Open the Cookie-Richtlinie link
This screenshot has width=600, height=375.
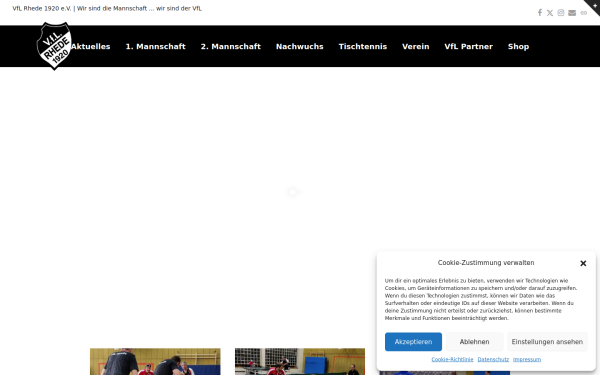coord(452,359)
